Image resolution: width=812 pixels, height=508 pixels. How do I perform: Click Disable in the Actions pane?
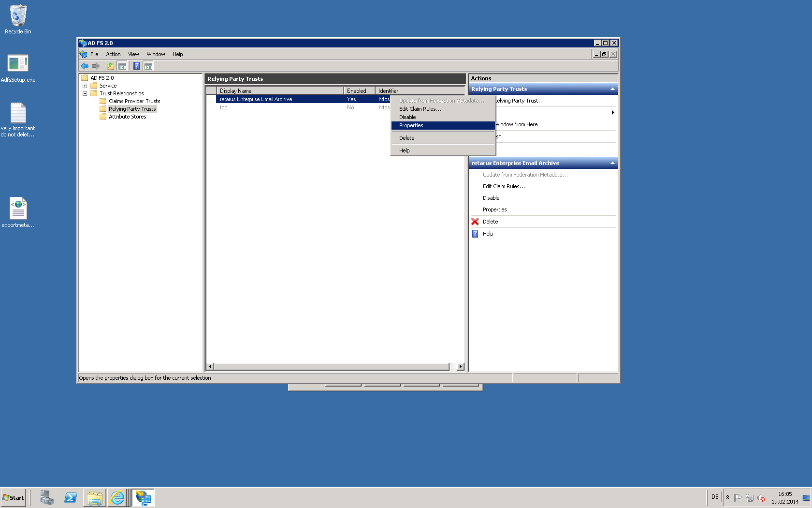click(x=491, y=198)
